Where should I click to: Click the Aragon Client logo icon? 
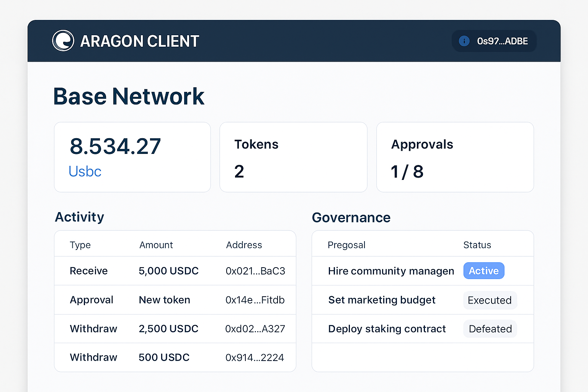pyautogui.click(x=64, y=41)
